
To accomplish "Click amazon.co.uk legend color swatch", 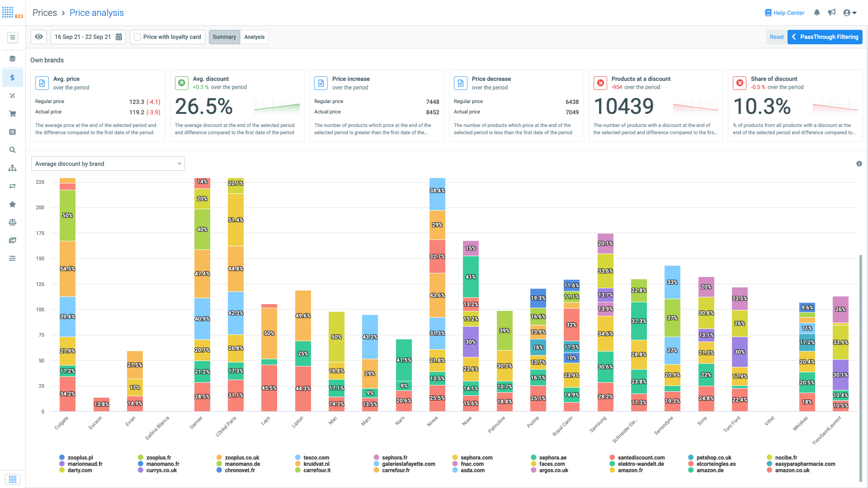I will coord(769,470).
